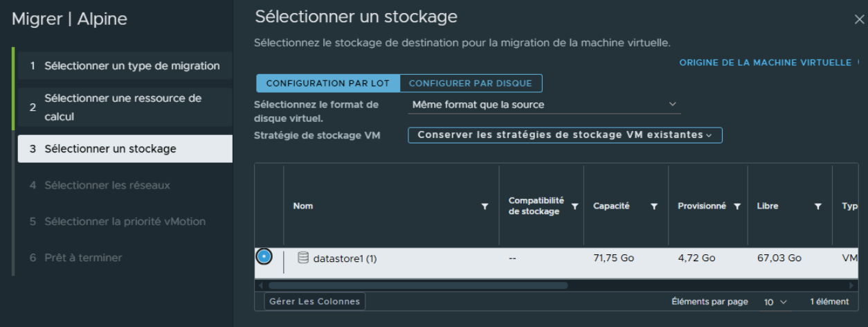Click the Gérer Les Colonnes button
Viewport: 868px width, 327px height.
pyautogui.click(x=314, y=301)
